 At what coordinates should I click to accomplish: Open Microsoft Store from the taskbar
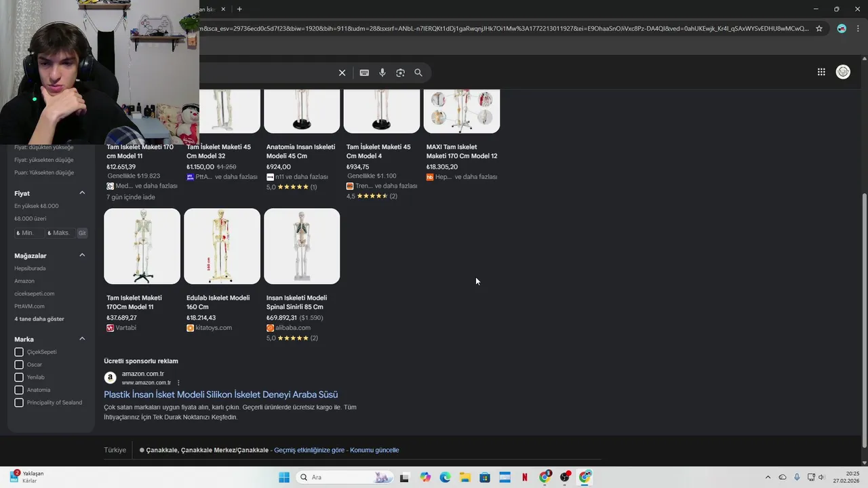(x=485, y=477)
